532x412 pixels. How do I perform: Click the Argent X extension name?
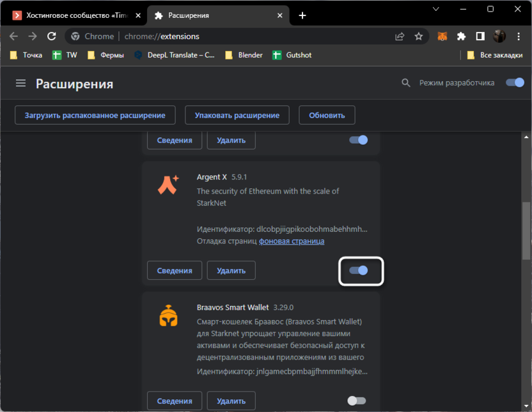[212, 177]
